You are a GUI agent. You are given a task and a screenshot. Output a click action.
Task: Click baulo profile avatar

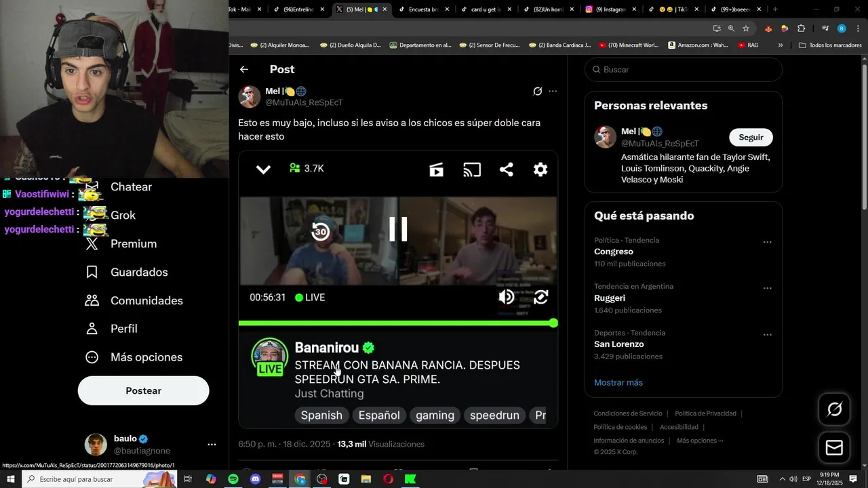point(96,445)
